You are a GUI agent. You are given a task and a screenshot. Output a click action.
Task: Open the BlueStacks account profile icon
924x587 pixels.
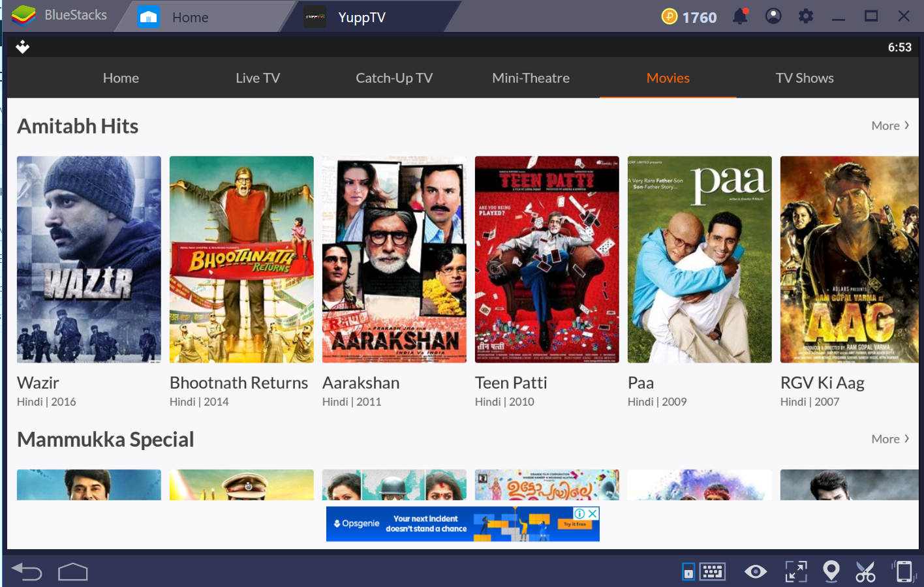click(x=773, y=16)
